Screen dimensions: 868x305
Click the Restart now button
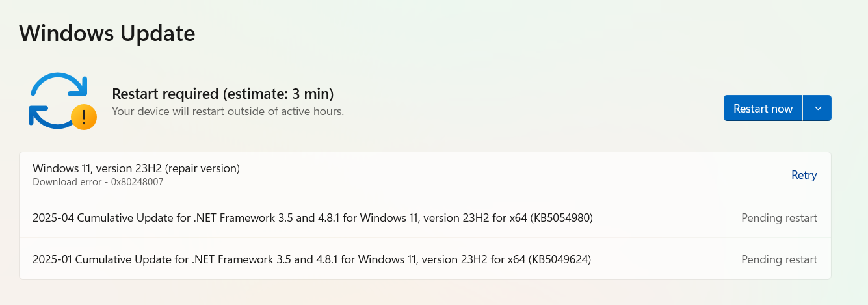tap(763, 108)
